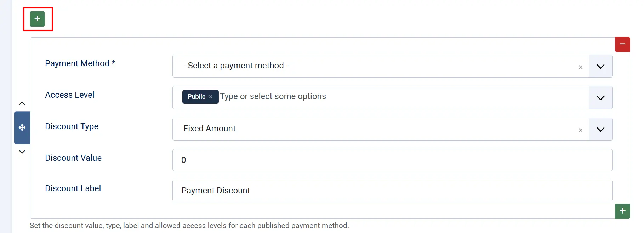This screenshot has height=233, width=644.
Task: Remove the Public access level tag
Action: (x=211, y=97)
